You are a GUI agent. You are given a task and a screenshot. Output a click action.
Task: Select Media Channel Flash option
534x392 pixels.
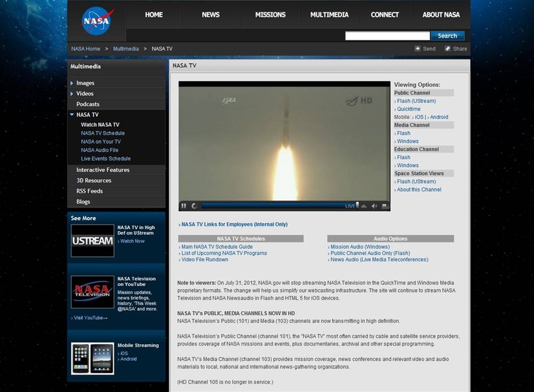403,133
